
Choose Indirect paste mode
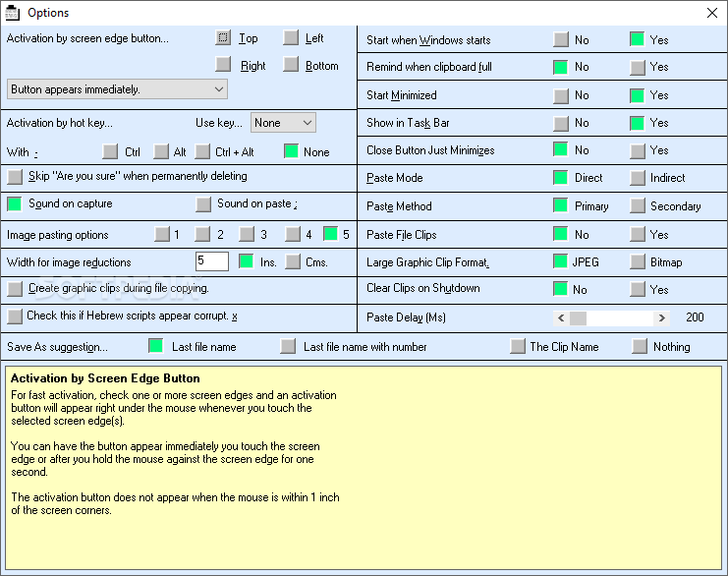637,178
